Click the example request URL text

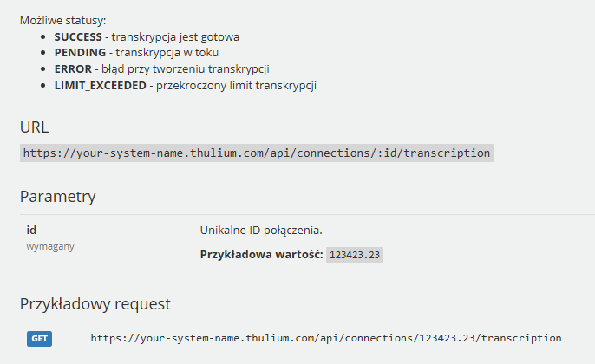click(x=326, y=338)
